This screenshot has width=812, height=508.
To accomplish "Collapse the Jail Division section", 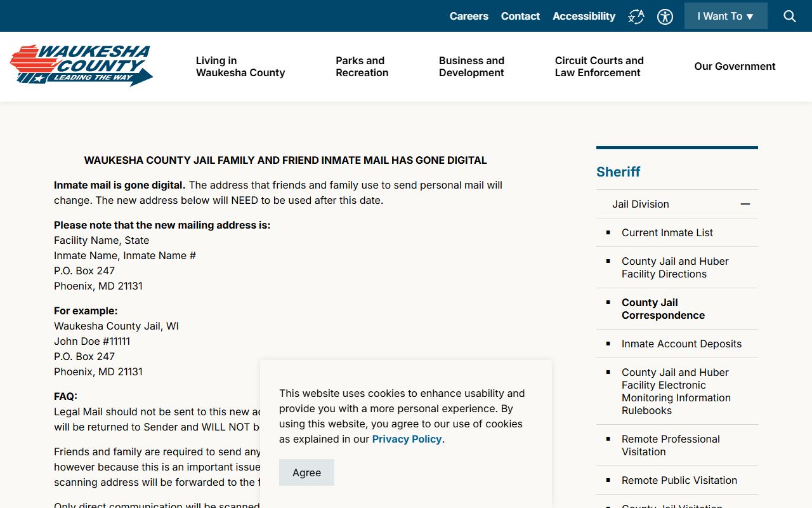I will pyautogui.click(x=745, y=204).
